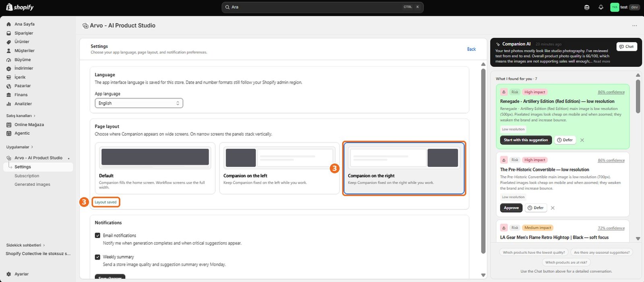Viewport: 644px width, 282px height.
Task: Expand Satış kanalları section
Action: pyautogui.click(x=21, y=116)
